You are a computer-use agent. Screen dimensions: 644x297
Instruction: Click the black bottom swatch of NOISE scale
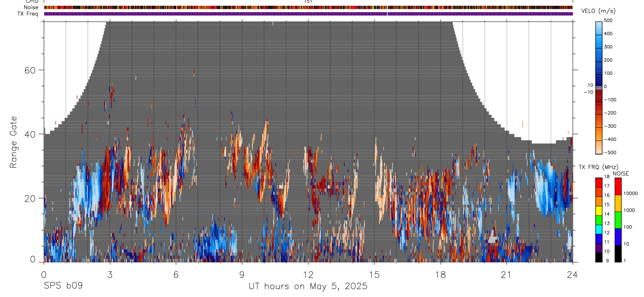tap(618, 254)
